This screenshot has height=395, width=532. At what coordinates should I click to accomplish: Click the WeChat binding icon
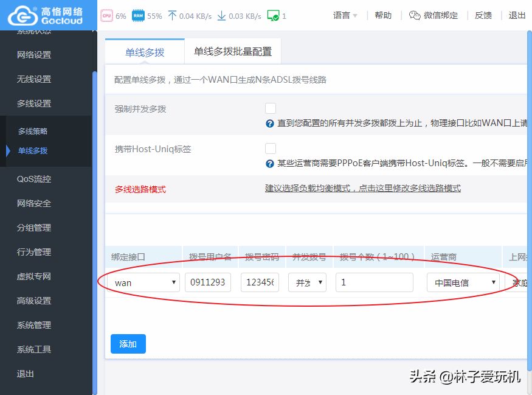[x=415, y=16]
